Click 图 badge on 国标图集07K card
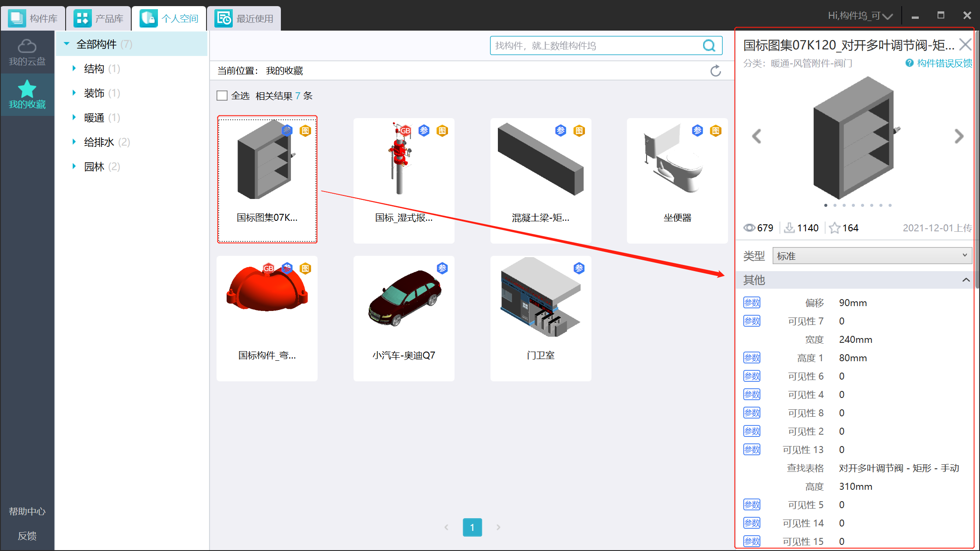 [x=305, y=130]
